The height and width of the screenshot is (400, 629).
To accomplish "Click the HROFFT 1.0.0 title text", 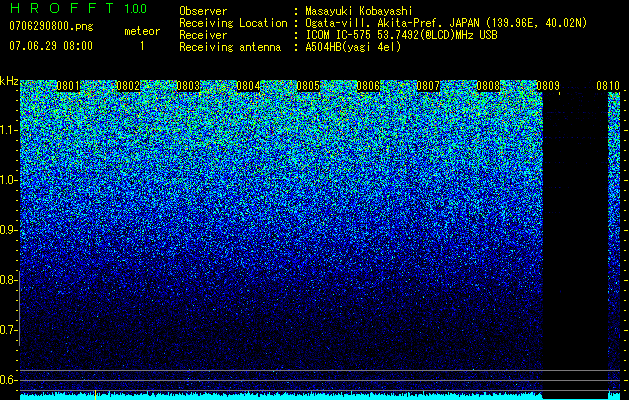I will [78, 8].
